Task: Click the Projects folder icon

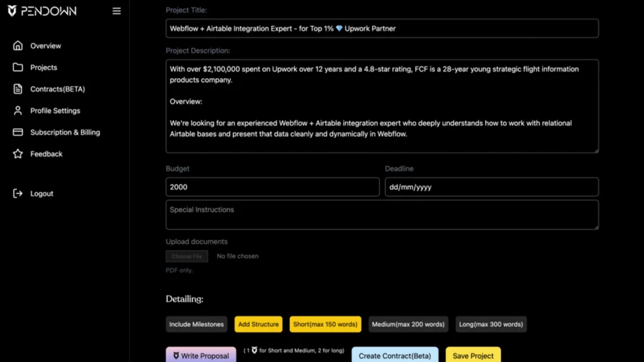Action: click(x=18, y=67)
